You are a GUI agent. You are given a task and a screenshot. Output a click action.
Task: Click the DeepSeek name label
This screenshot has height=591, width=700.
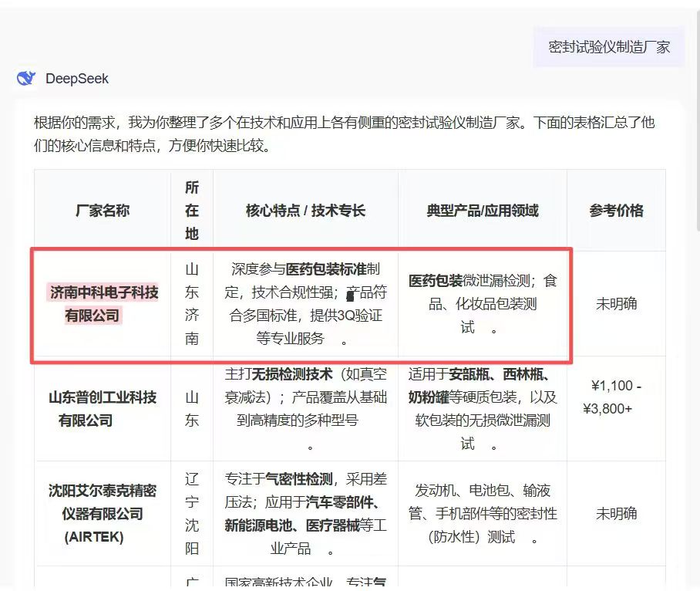coord(77,79)
